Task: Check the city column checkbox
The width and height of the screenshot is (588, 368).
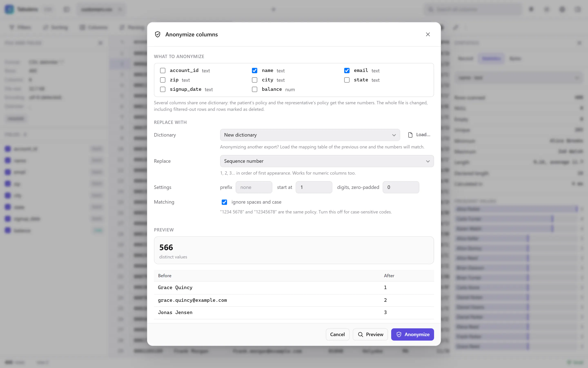Action: click(254, 80)
